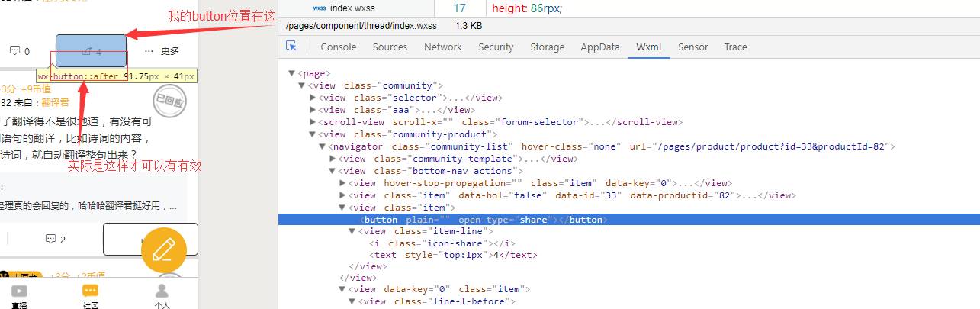Click the element inspector picker icon

coord(291,47)
